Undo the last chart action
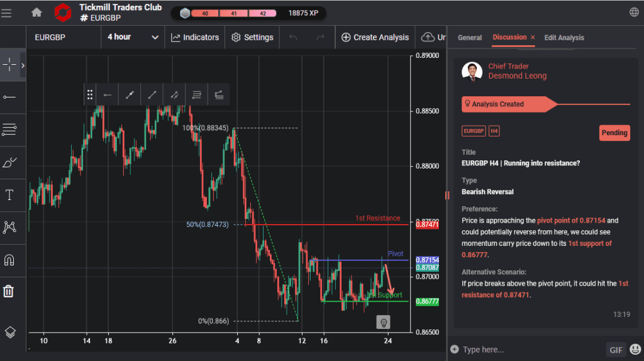The width and height of the screenshot is (644, 361). pyautogui.click(x=293, y=37)
